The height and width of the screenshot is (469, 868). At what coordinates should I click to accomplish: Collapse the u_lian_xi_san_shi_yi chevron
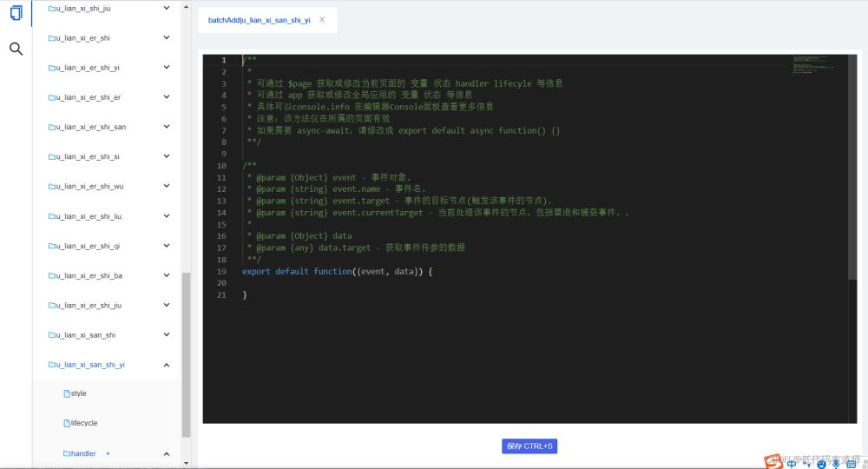pyautogui.click(x=166, y=365)
